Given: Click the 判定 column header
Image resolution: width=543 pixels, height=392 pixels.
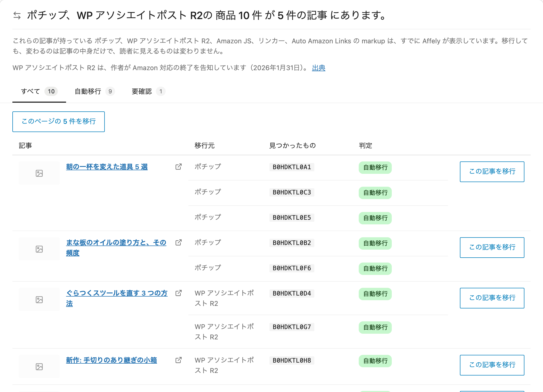Looking at the screenshot, I should click(x=365, y=146).
